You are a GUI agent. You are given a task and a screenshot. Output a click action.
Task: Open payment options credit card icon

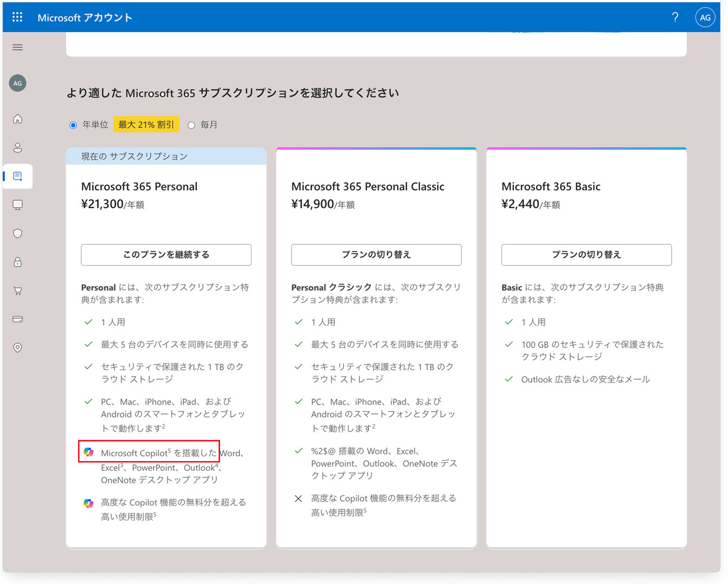coord(17,319)
